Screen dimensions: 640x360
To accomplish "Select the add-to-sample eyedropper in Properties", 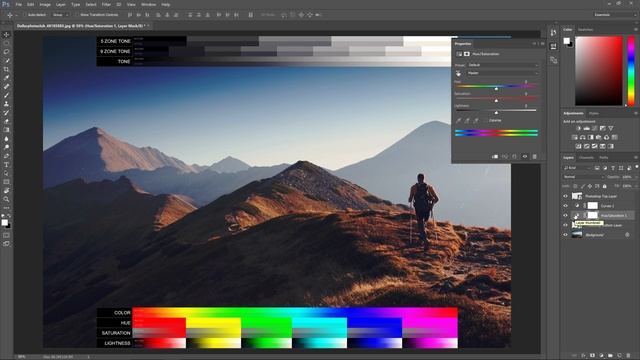I will point(467,121).
